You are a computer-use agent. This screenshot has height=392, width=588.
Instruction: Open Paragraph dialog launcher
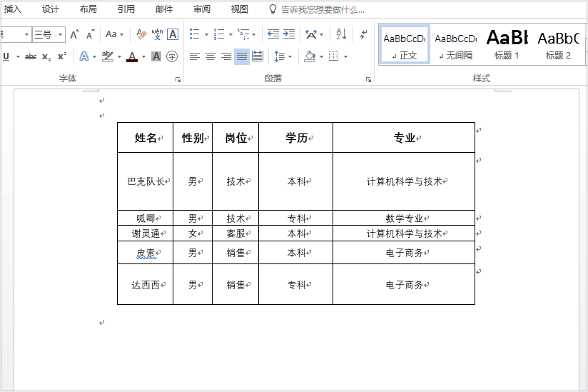pyautogui.click(x=369, y=79)
